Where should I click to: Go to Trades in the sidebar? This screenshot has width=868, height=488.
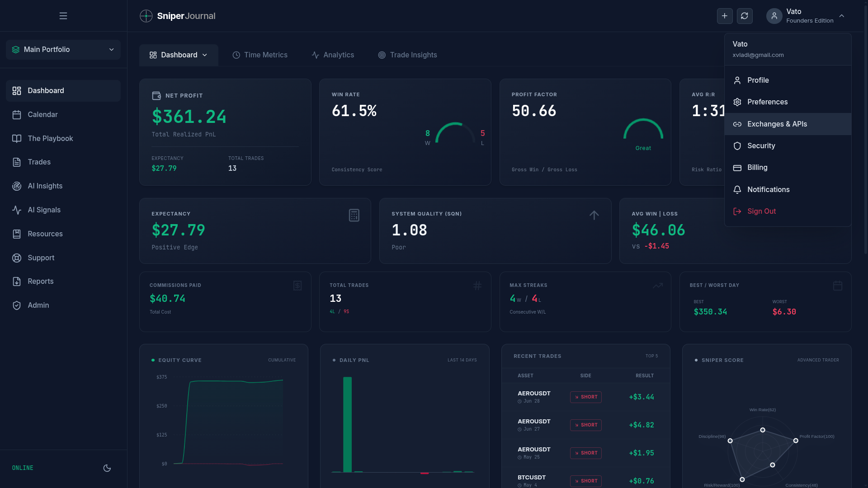tap(63, 162)
